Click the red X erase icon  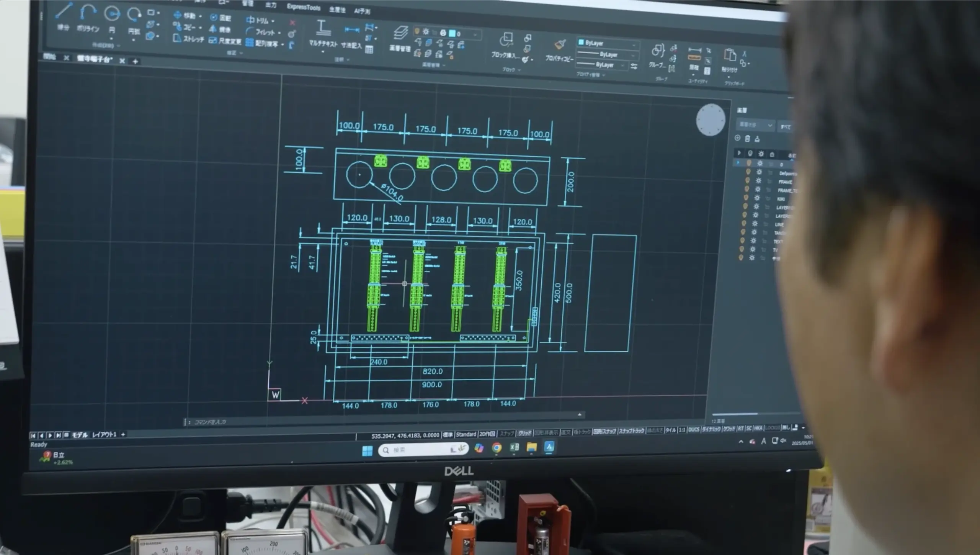[292, 23]
